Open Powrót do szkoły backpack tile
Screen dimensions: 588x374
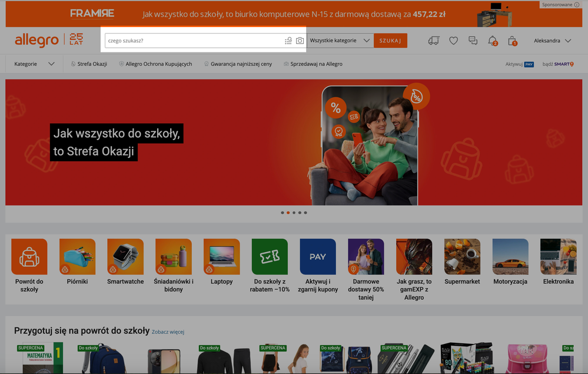(x=29, y=266)
